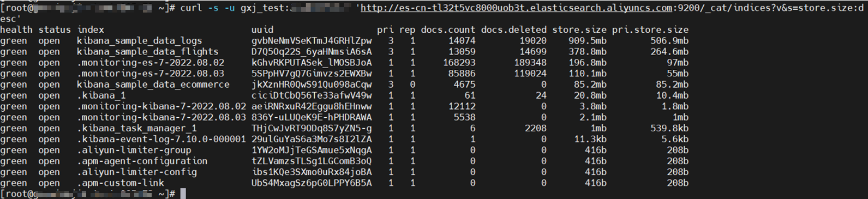Click the docs.count column header
Viewport: 868px width, 199px height.
[x=448, y=29]
